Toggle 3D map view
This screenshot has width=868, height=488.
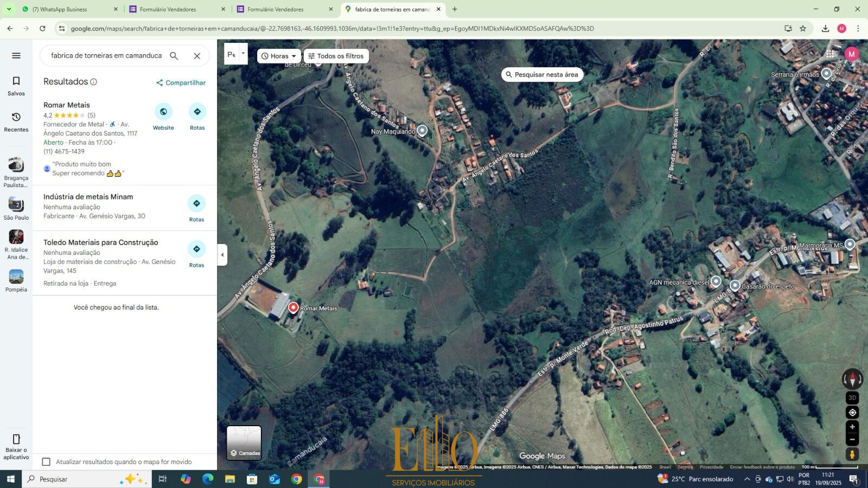coord(852,398)
